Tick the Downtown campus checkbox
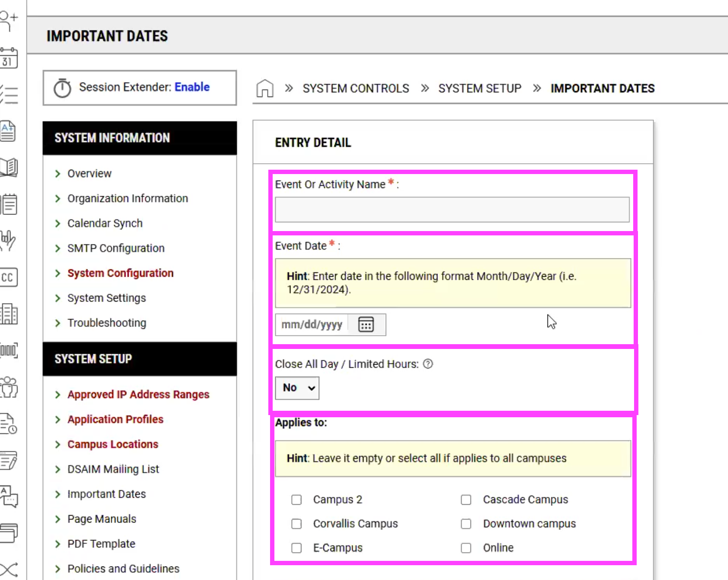Image resolution: width=728 pixels, height=580 pixels. click(466, 523)
